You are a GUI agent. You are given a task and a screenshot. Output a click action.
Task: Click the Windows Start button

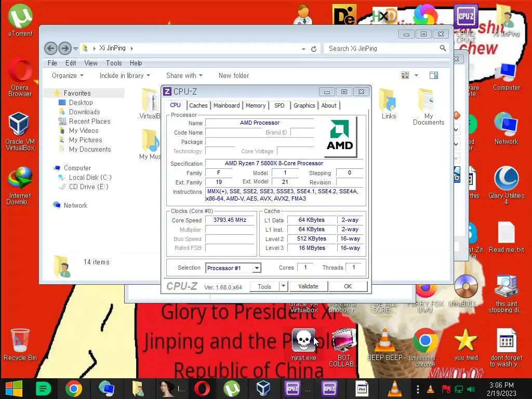[14, 389]
